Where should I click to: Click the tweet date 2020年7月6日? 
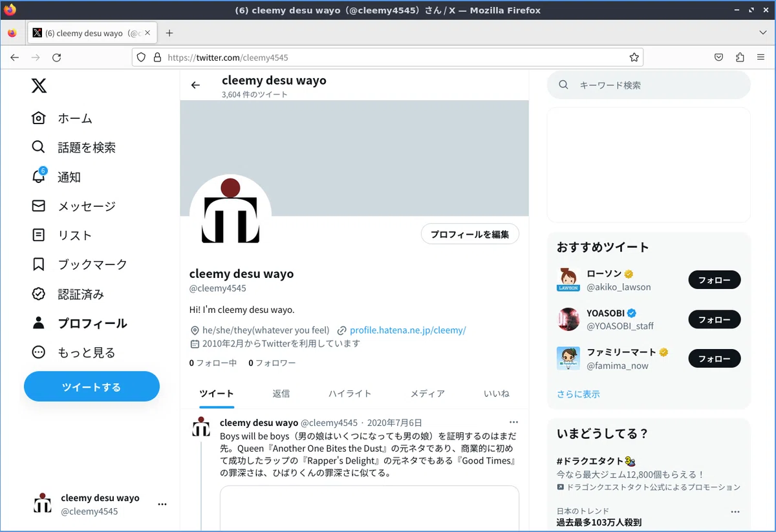pos(394,423)
